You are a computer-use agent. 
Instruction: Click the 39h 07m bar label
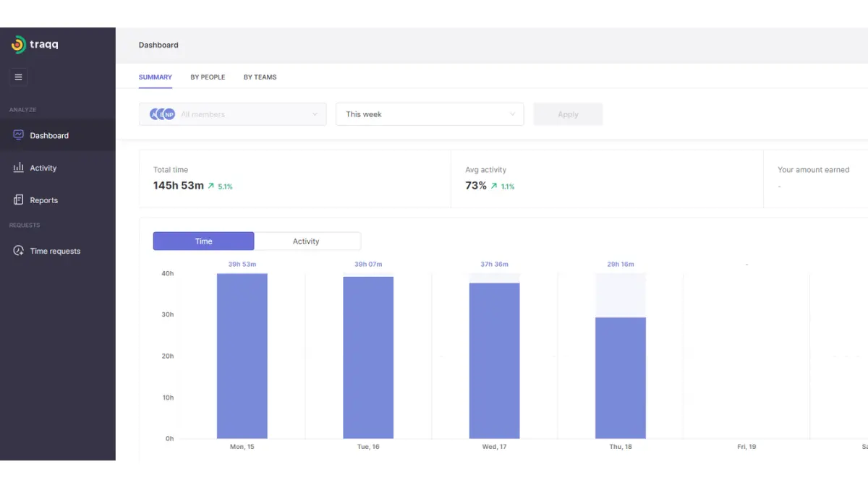pyautogui.click(x=368, y=265)
